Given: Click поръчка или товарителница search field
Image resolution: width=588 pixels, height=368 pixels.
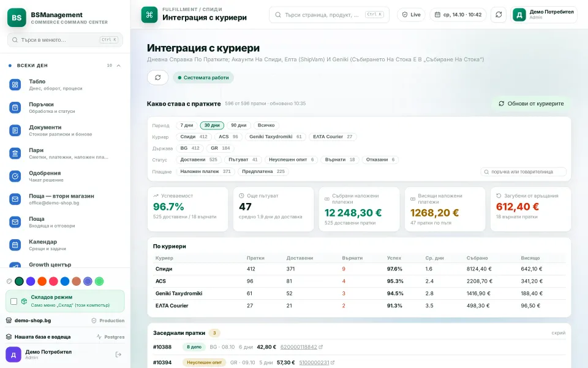Looking at the screenshot, I should pos(524,172).
